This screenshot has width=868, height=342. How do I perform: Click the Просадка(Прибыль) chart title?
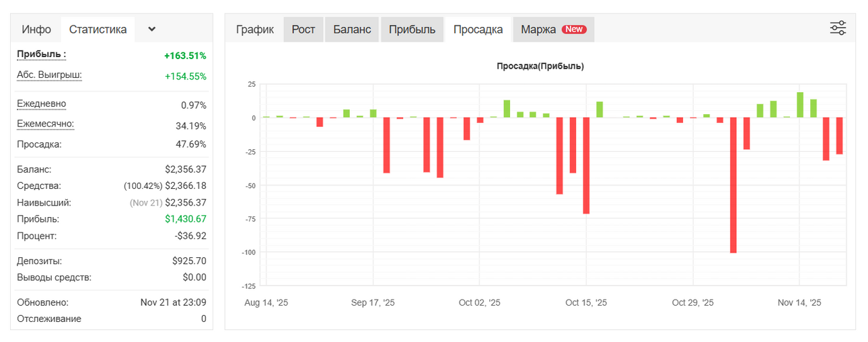point(540,66)
